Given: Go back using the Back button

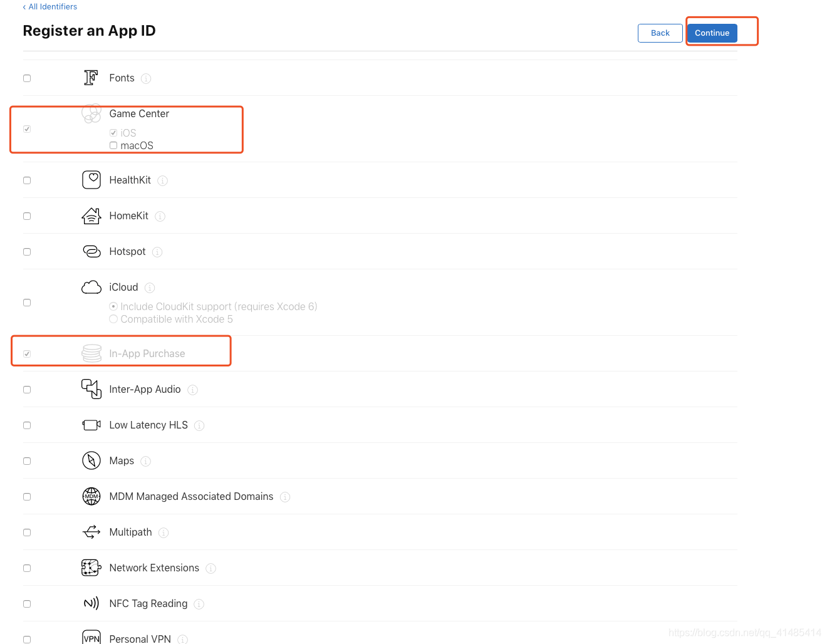Looking at the screenshot, I should click(660, 33).
